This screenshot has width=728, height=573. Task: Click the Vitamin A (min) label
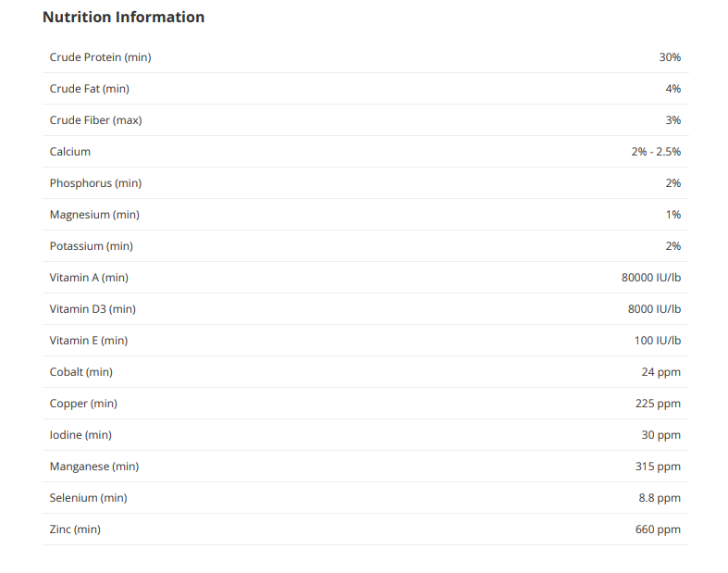click(89, 278)
